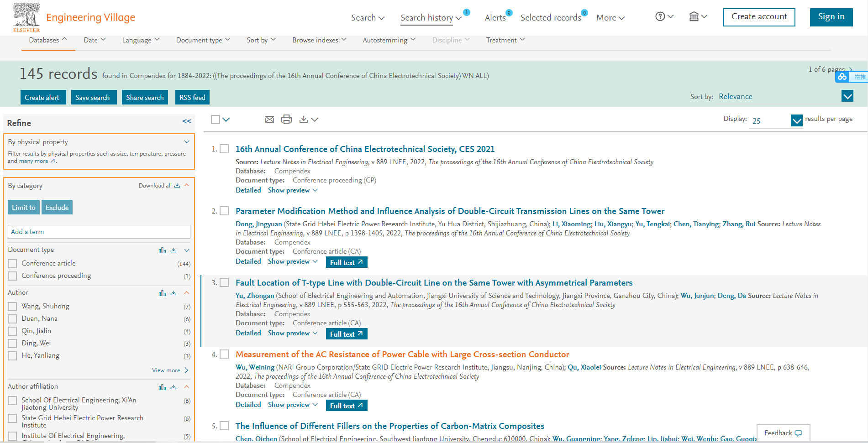
Task: Expand the By physical property section
Action: (186, 142)
